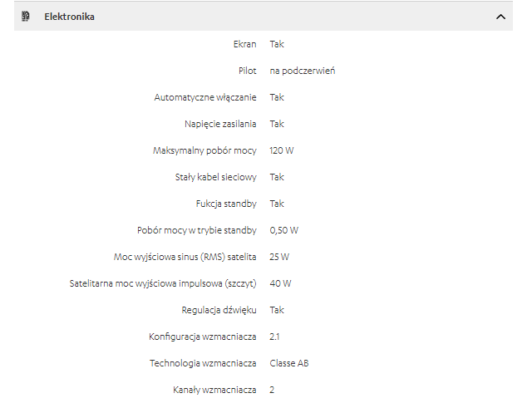Select the Ekran label

point(245,44)
